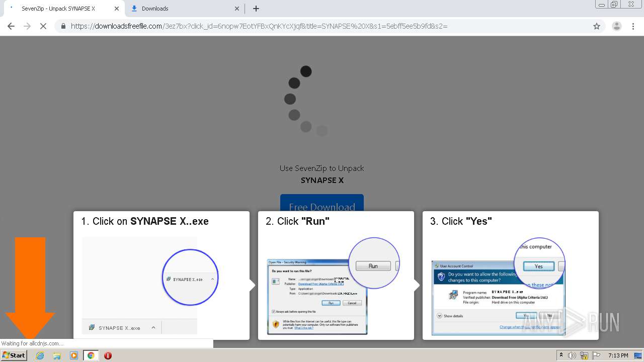Select the Chrome taskbar button
The height and width of the screenshot is (362, 644).
[91, 355]
